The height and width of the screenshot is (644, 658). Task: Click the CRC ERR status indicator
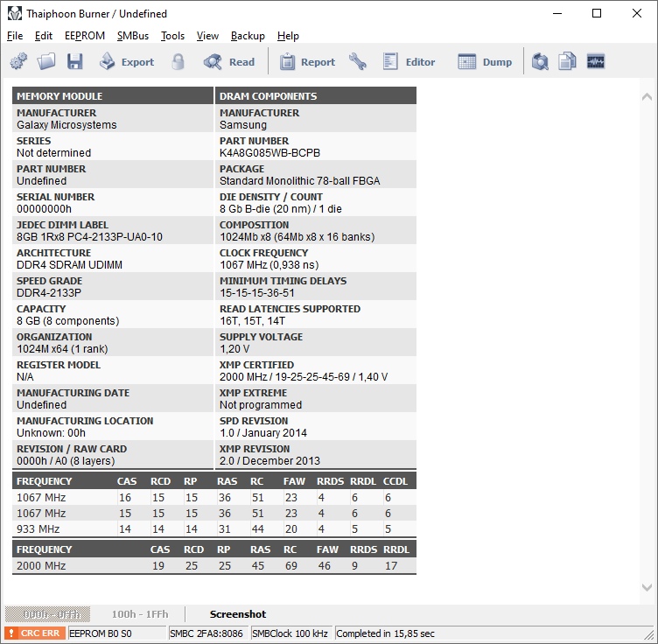pos(35,633)
